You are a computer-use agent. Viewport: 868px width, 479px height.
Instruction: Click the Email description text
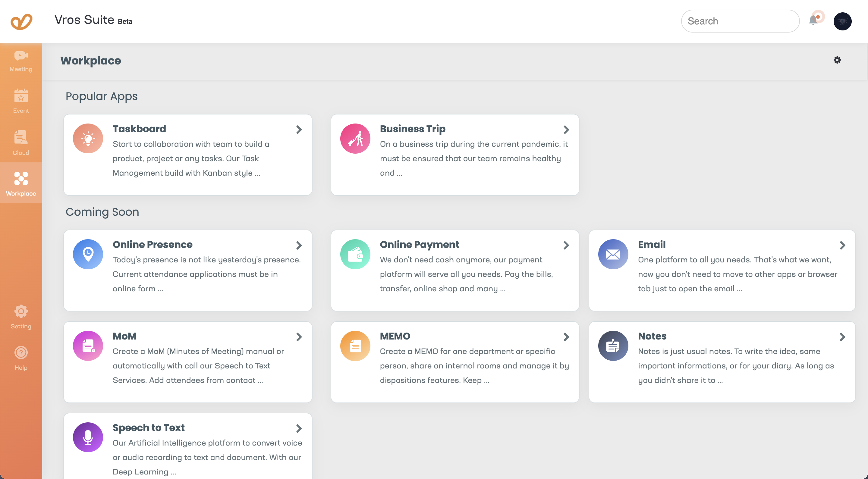click(737, 274)
